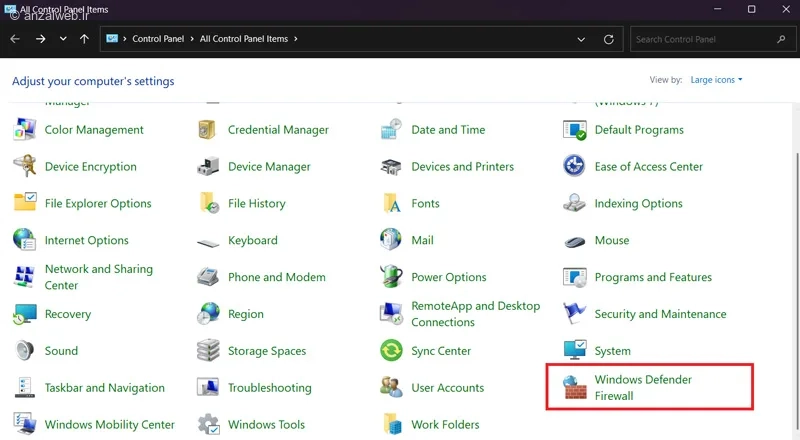Click All Control Panel Items breadcrumb
This screenshot has width=800, height=440.
coord(243,39)
